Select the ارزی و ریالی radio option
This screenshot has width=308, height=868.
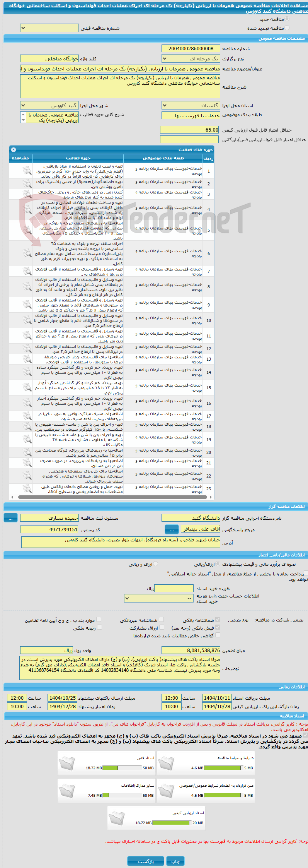(x=155, y=564)
